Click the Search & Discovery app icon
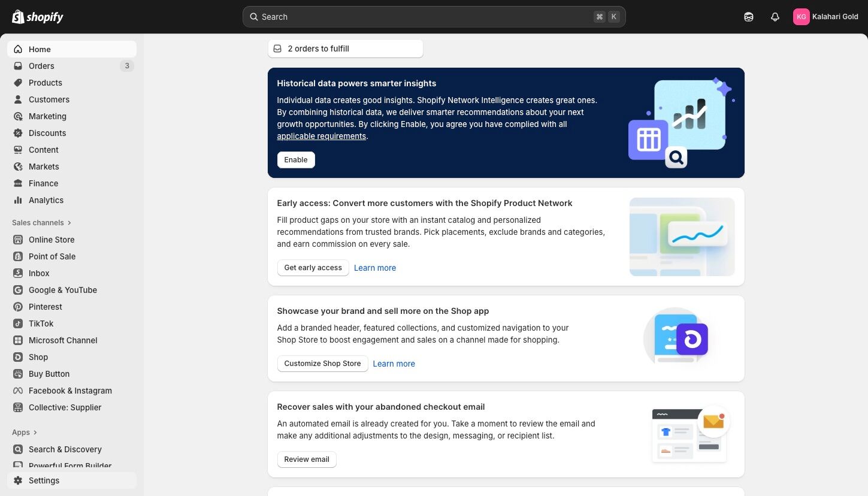 18,449
